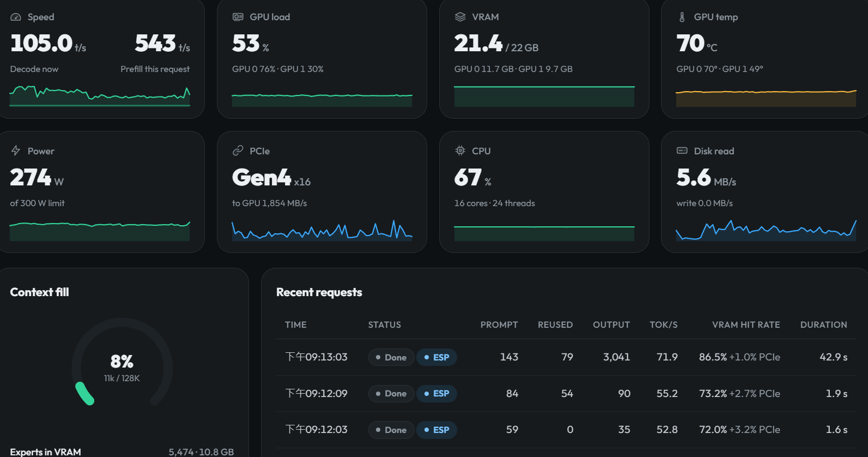Click the 下午09:12:03 timestamp cell

(317, 430)
